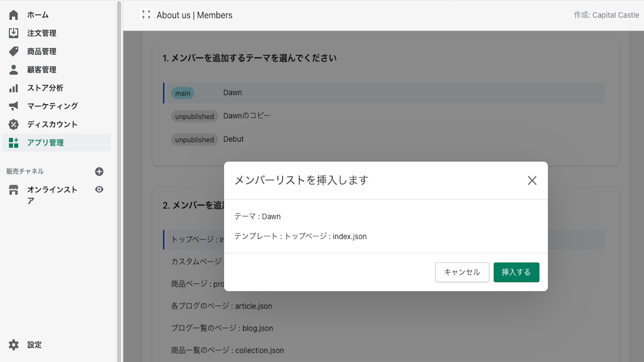
Task: Click heading 1. メンバーを追加するテーマを選んでください
Action: [250, 58]
